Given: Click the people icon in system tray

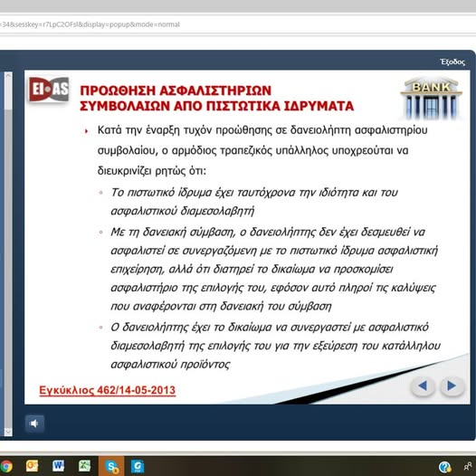Looking at the screenshot, I should (x=469, y=466).
